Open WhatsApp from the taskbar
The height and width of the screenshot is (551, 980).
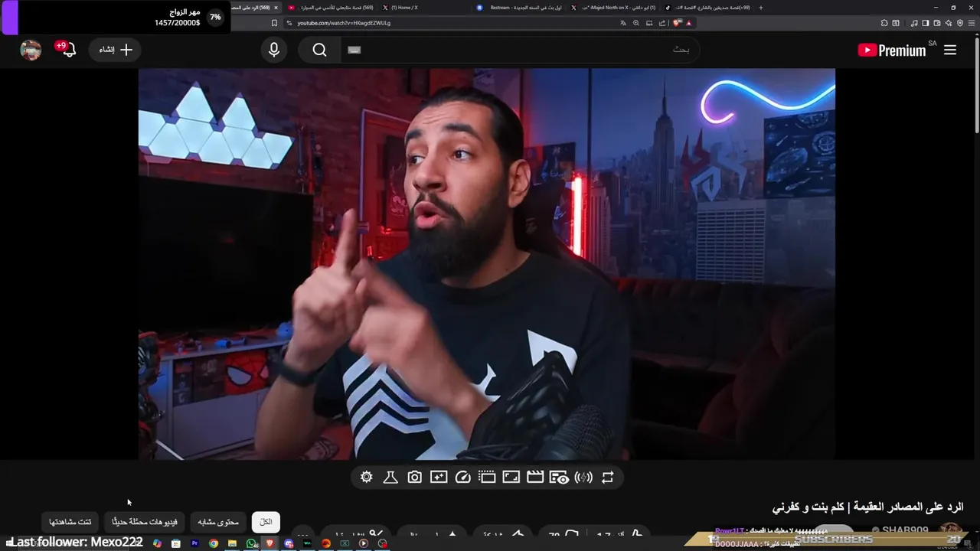click(x=252, y=543)
